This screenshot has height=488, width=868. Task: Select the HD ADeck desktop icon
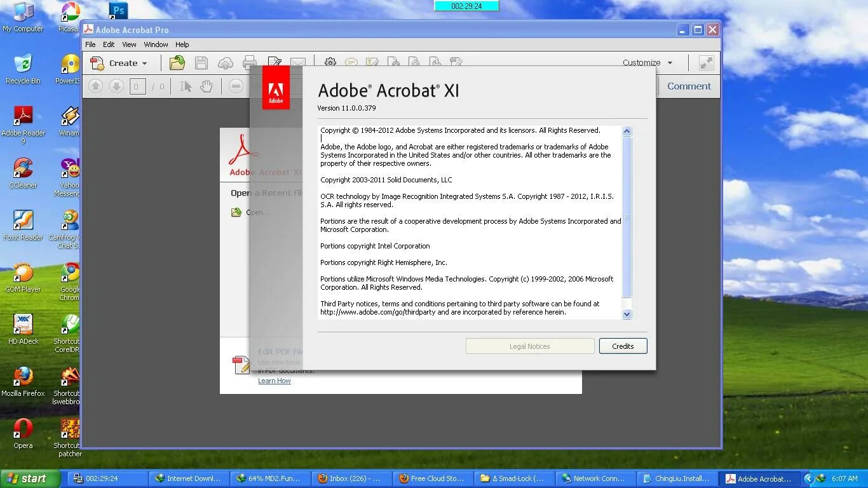tap(23, 330)
